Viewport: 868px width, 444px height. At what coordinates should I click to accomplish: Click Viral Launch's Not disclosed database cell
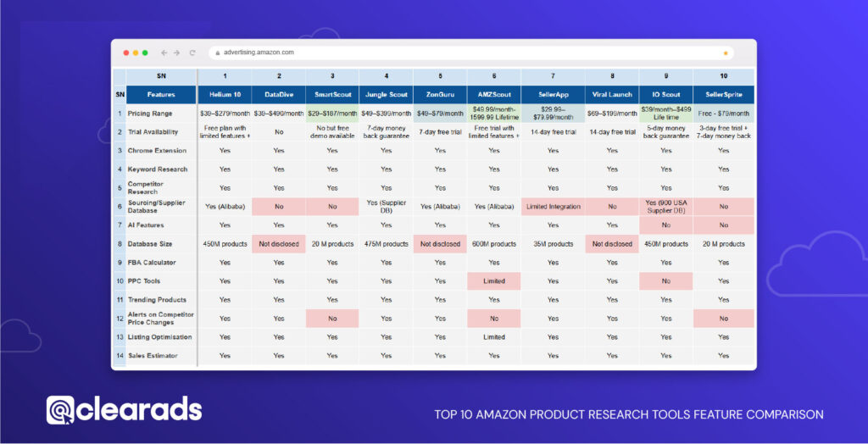(x=612, y=243)
